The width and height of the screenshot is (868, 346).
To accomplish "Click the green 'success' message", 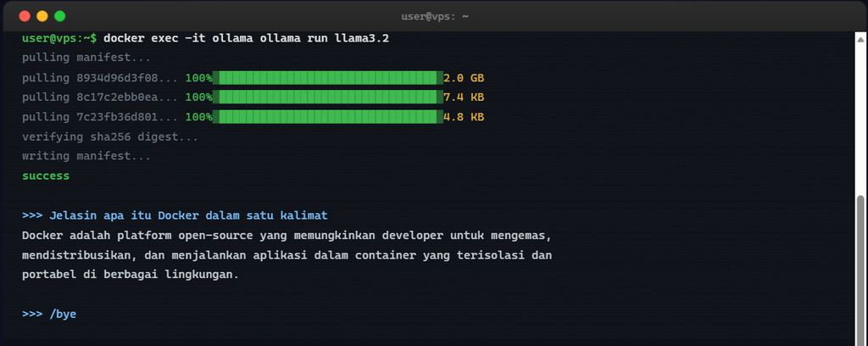I will tap(46, 176).
